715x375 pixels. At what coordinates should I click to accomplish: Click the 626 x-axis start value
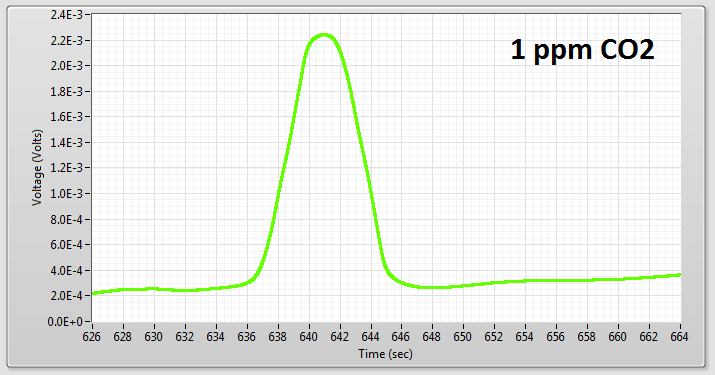pos(92,337)
